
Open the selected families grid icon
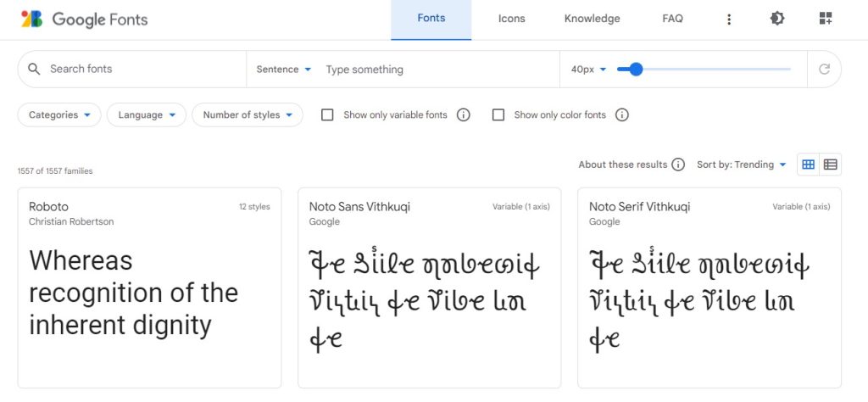click(x=826, y=19)
